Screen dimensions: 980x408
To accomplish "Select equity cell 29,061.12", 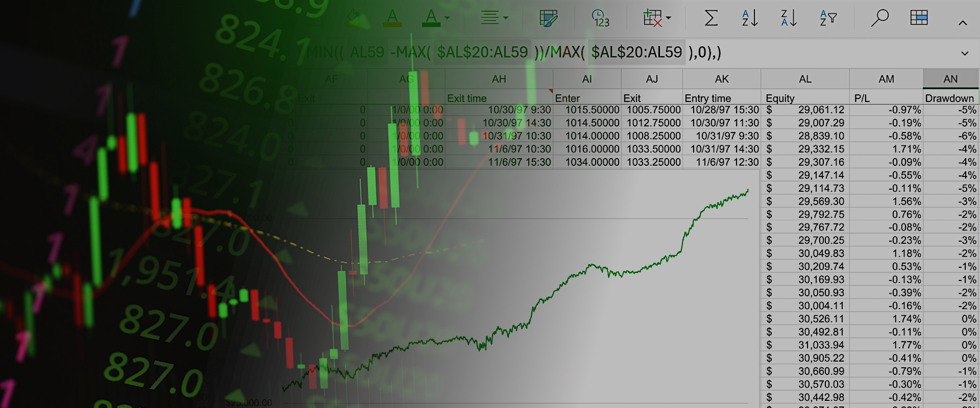I will pos(805,110).
